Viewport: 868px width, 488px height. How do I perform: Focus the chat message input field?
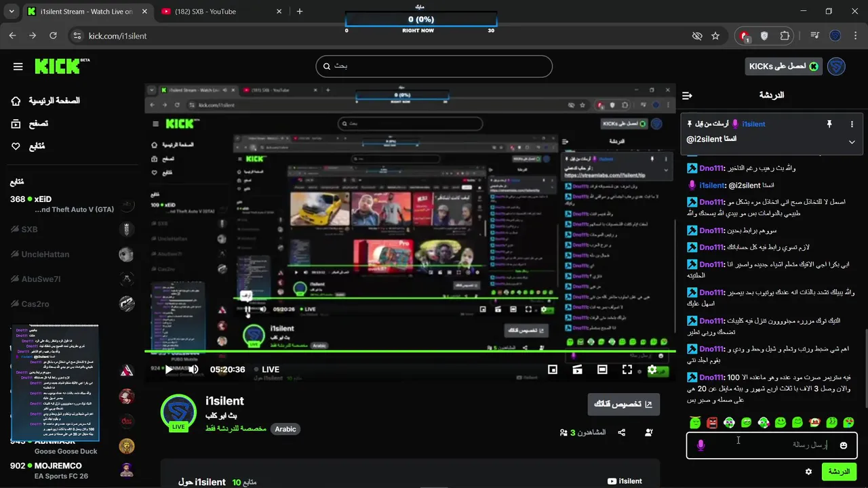click(x=772, y=445)
